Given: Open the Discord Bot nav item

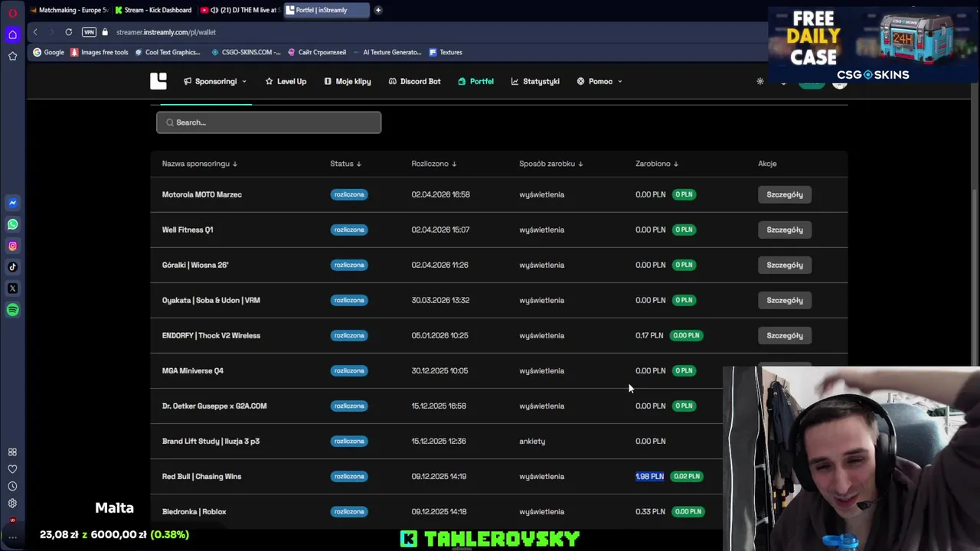Looking at the screenshot, I should [414, 81].
